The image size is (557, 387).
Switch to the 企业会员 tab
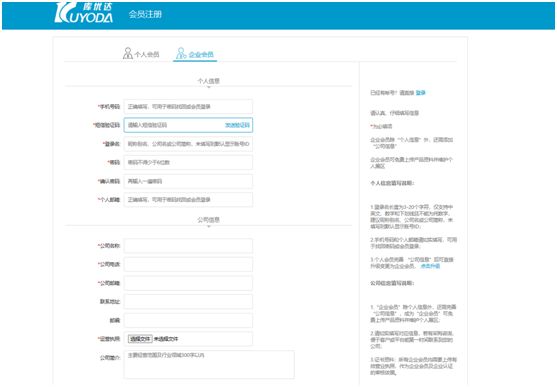[195, 54]
